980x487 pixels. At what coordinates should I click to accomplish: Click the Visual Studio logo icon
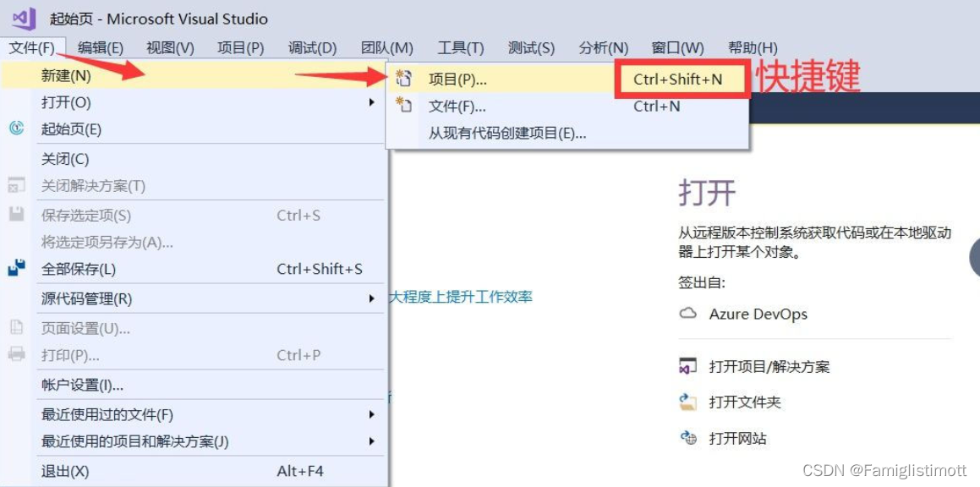click(x=25, y=19)
